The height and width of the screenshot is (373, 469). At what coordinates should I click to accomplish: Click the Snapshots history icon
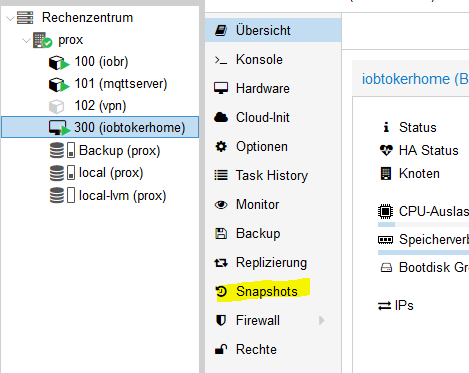pyautogui.click(x=221, y=292)
